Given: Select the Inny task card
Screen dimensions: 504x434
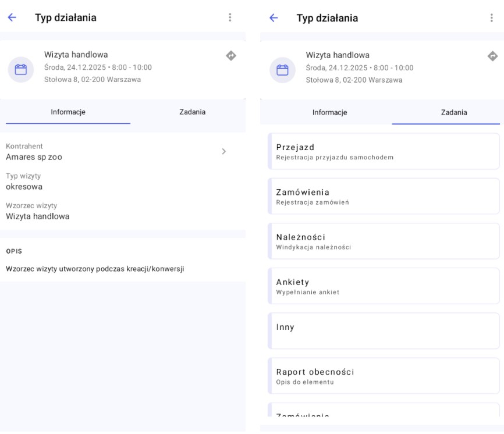Looking at the screenshot, I should click(384, 330).
